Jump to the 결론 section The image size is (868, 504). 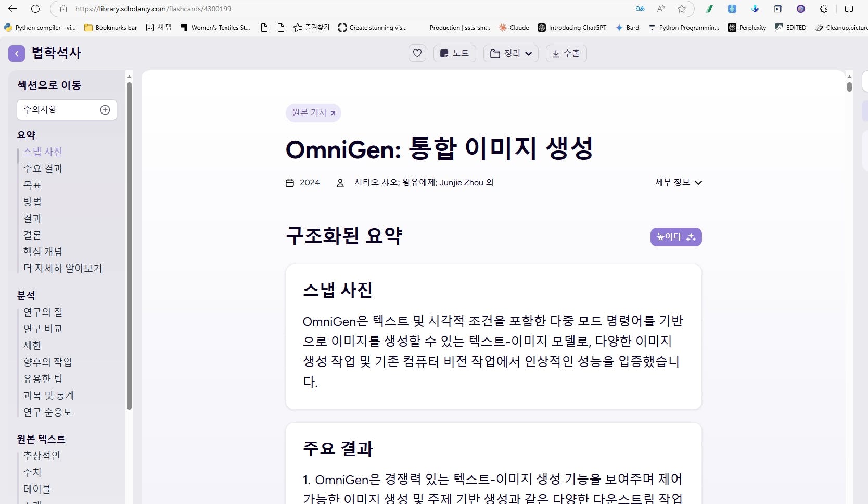32,235
